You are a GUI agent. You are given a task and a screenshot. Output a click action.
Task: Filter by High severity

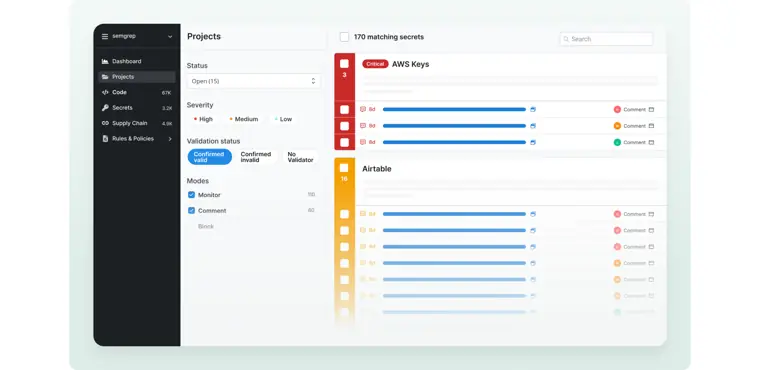(x=204, y=119)
